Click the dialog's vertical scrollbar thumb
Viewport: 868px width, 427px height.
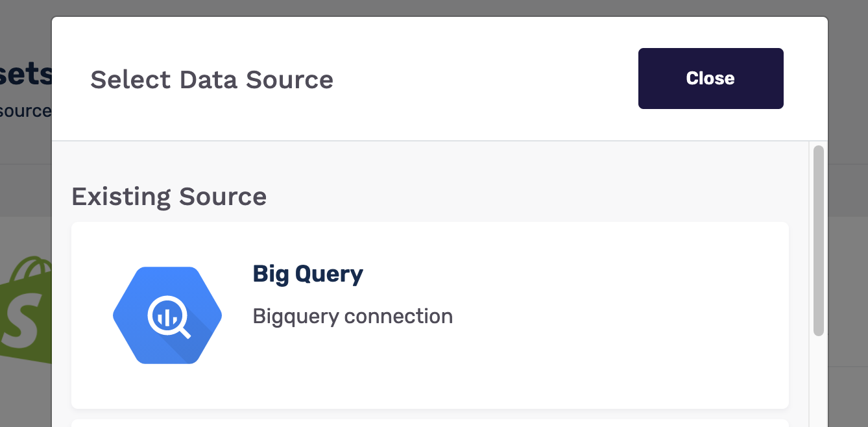[818, 240]
